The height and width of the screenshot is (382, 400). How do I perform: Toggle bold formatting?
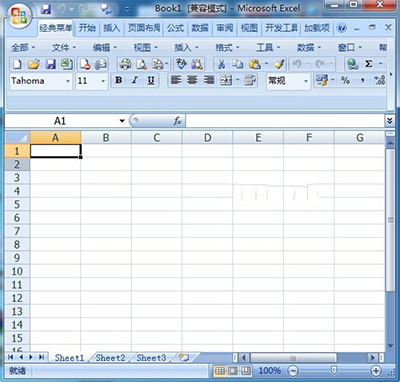tap(118, 80)
